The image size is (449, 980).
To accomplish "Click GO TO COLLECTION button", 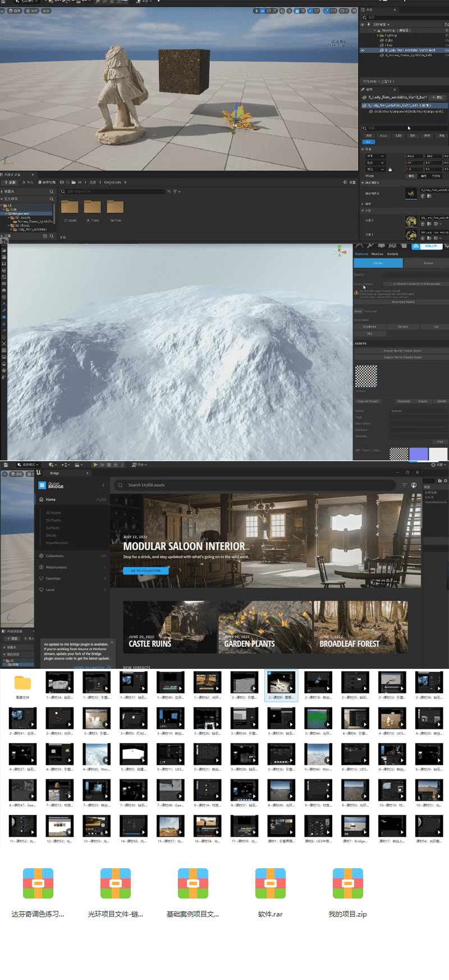I will pyautogui.click(x=146, y=571).
